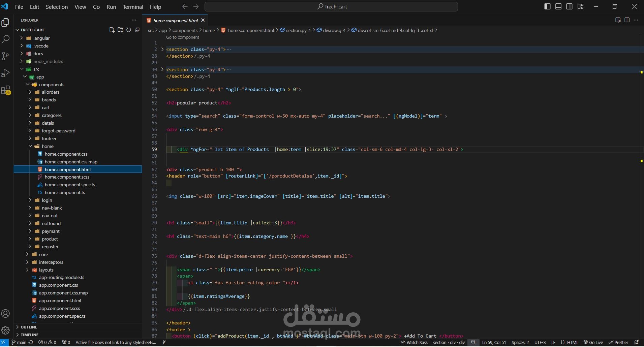
Task: Open the Edit menu
Action: 34,7
